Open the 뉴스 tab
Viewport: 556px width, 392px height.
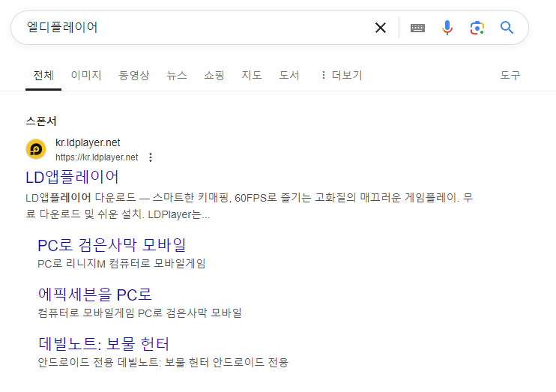177,75
